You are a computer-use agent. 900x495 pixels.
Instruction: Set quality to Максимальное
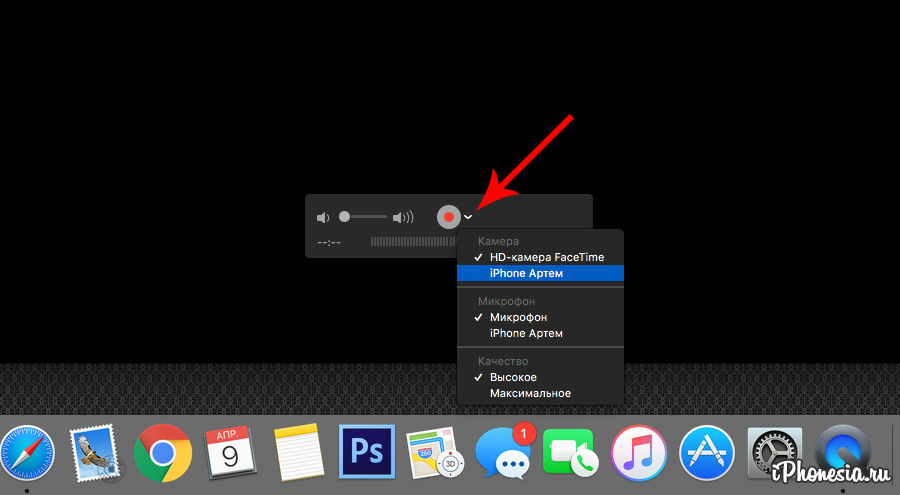coord(540,393)
